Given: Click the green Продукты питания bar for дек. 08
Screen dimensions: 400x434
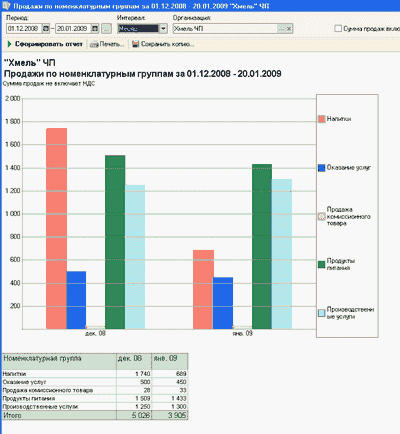Looking at the screenshot, I should tap(115, 242).
